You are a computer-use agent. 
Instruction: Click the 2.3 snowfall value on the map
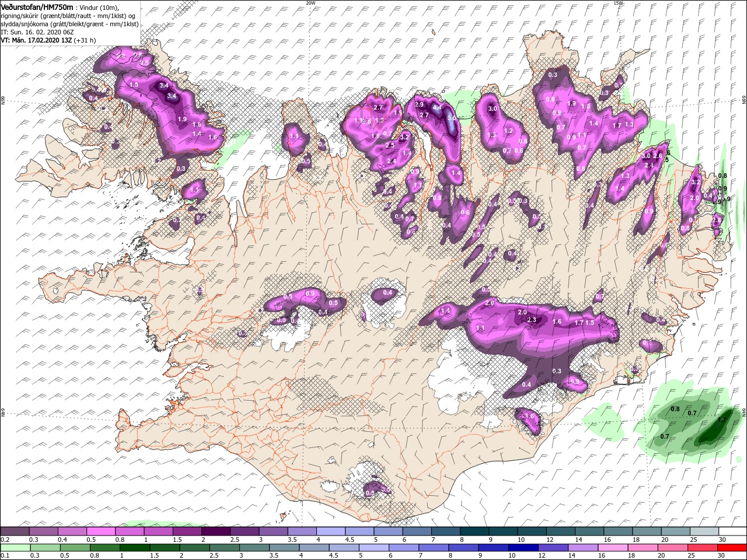click(x=532, y=320)
